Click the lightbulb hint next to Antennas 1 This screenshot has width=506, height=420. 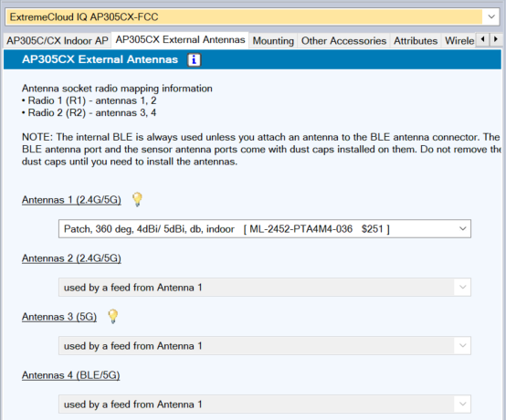[137, 199]
